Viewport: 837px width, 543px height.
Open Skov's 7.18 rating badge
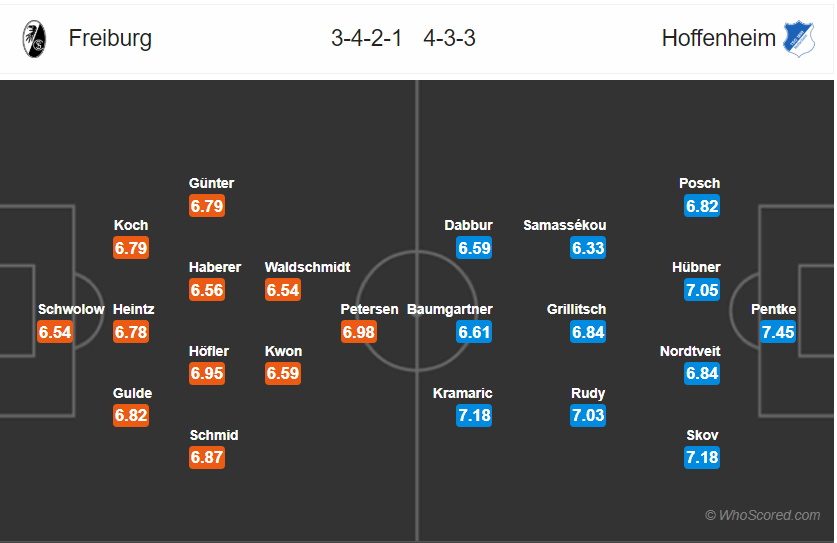pos(702,458)
